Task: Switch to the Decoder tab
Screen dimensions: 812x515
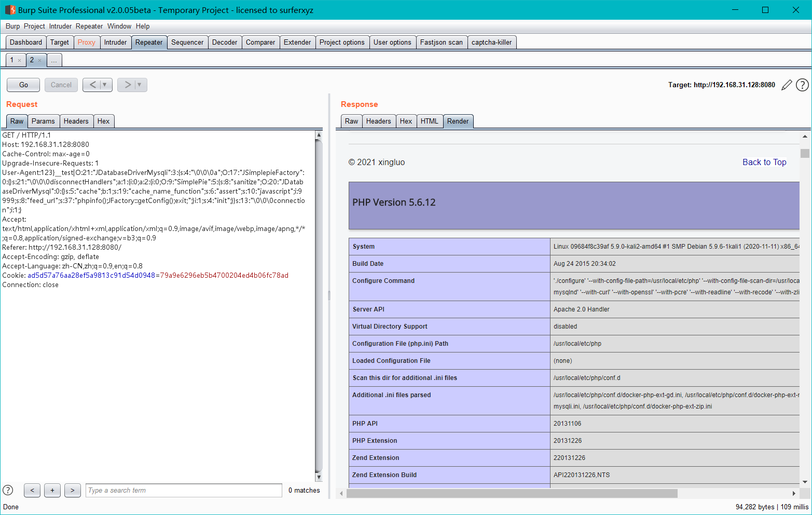Action: [x=225, y=42]
